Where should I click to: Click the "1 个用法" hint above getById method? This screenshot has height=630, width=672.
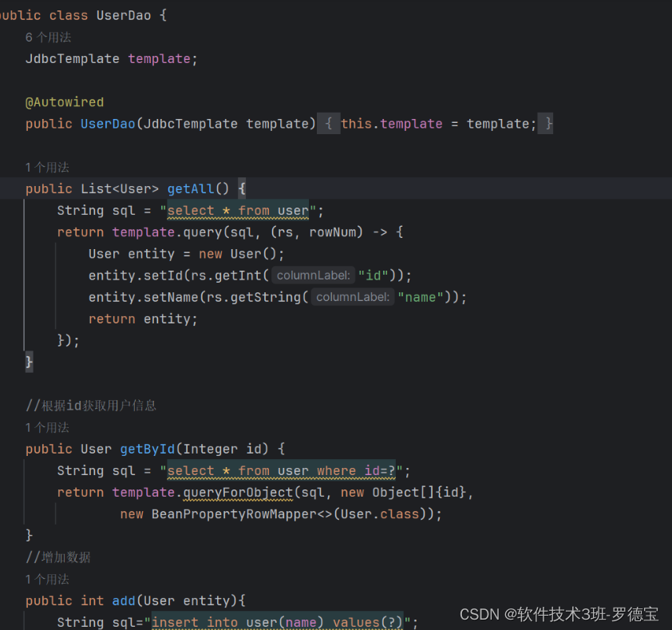point(48,427)
